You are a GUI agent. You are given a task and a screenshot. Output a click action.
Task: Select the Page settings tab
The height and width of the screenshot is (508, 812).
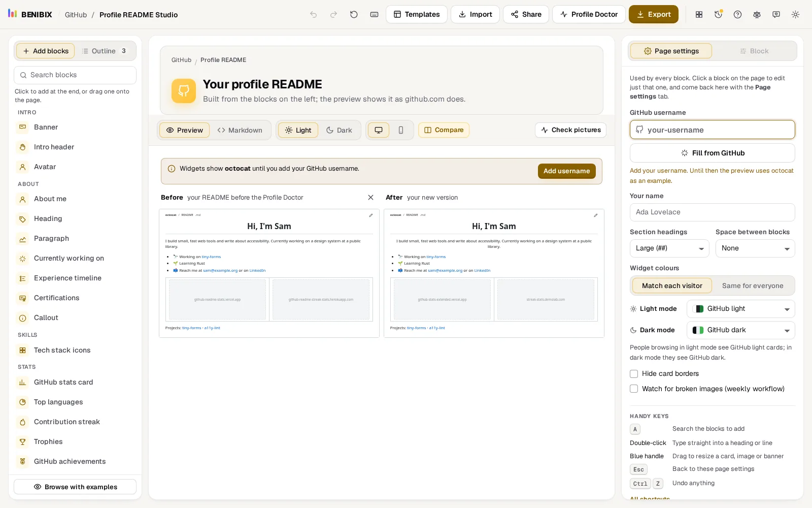[671, 51]
